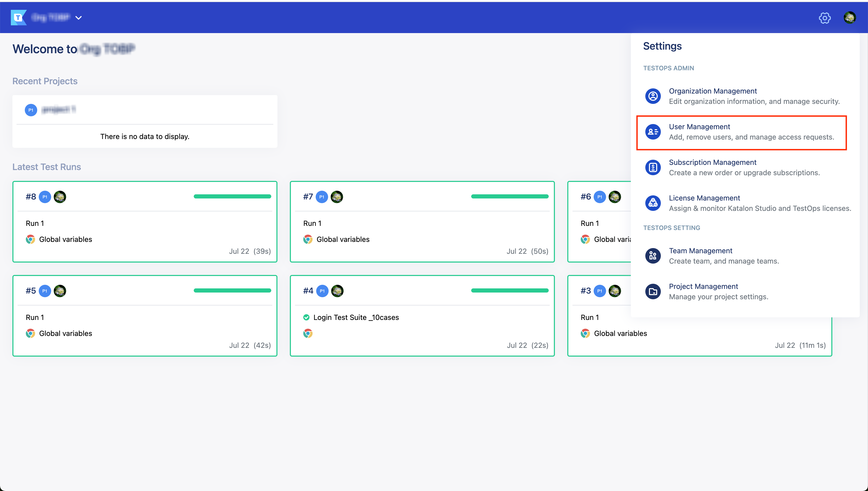Click the P1 badge on run #5
Screen dimensions: 868x491
[x=45, y=291]
